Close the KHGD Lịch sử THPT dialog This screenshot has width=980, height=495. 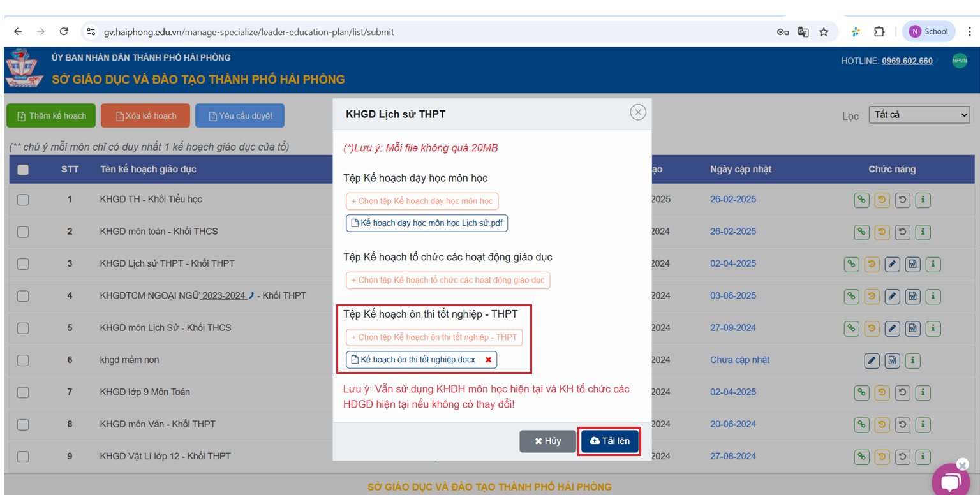point(637,113)
